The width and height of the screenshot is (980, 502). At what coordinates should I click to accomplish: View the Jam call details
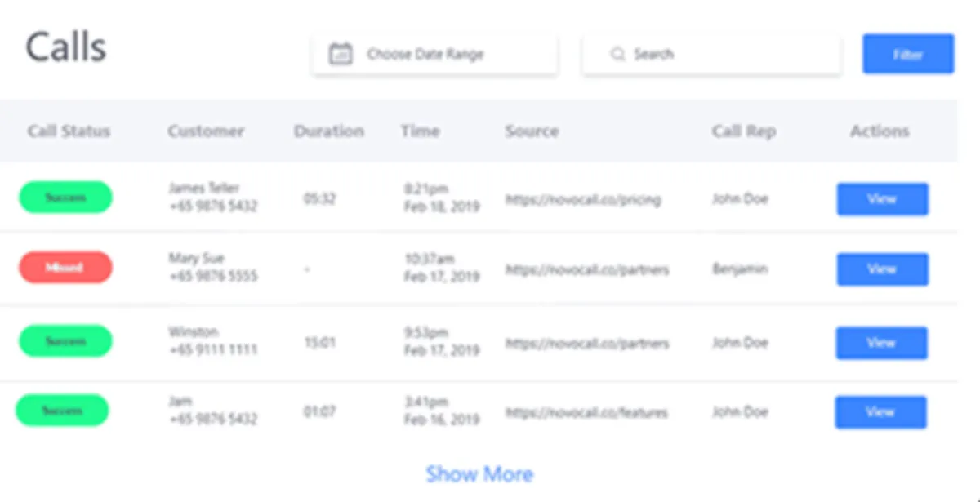click(880, 412)
